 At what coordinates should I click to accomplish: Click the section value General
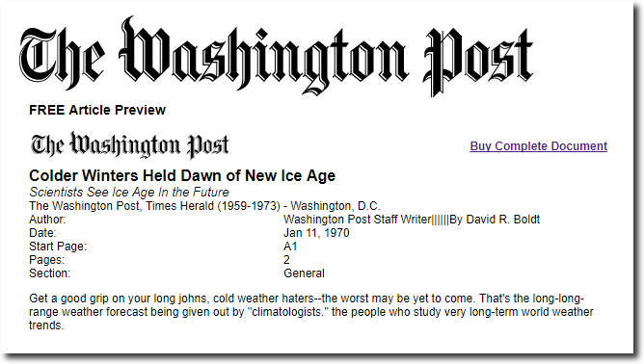coord(304,273)
